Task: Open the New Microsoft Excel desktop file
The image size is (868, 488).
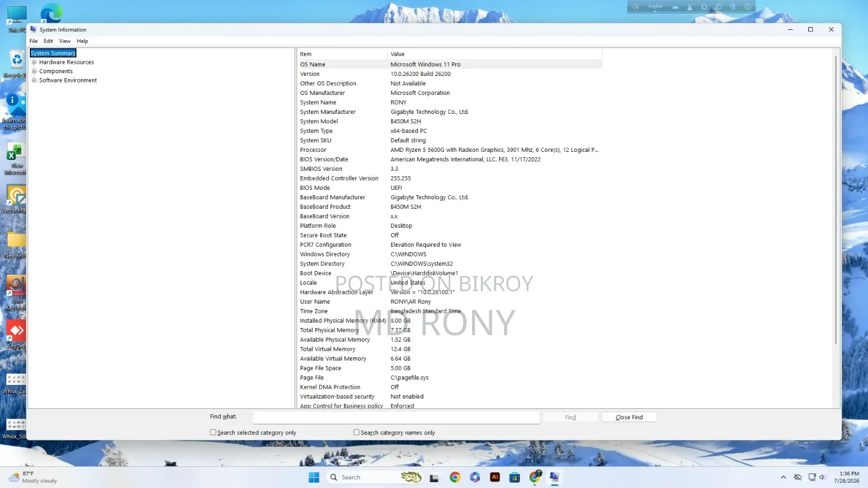Action: click(16, 159)
